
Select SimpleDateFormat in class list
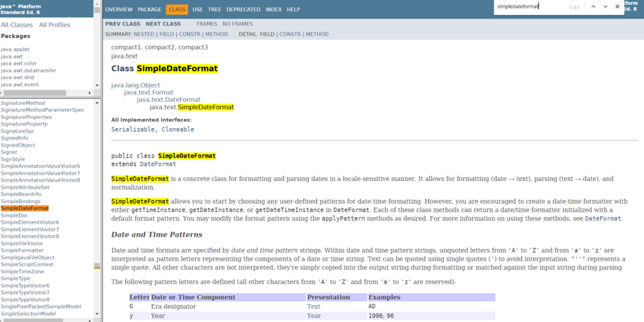pyautogui.click(x=25, y=208)
